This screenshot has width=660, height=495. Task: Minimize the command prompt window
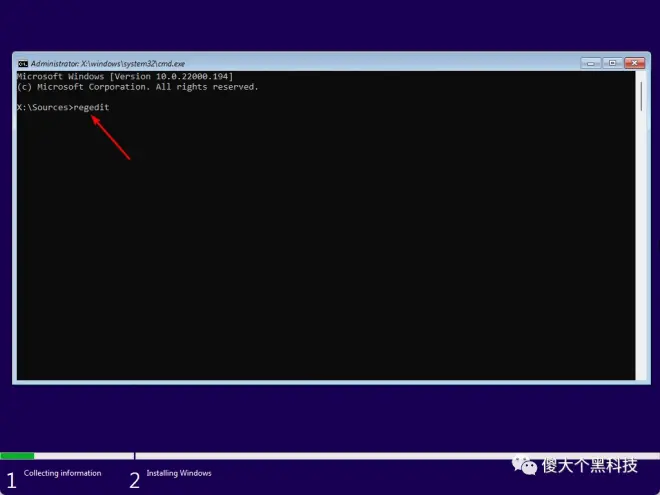591,63
